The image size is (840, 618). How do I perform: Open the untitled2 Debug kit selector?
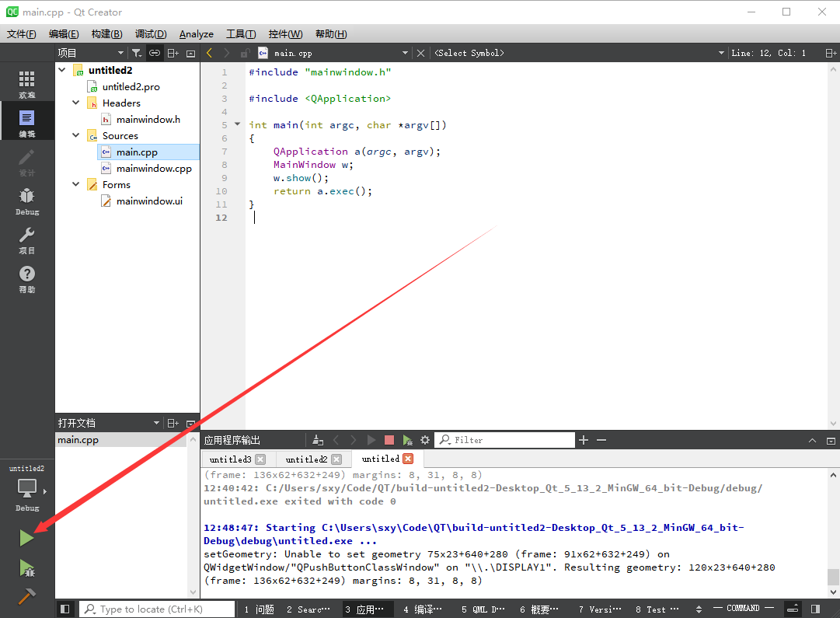coord(26,489)
